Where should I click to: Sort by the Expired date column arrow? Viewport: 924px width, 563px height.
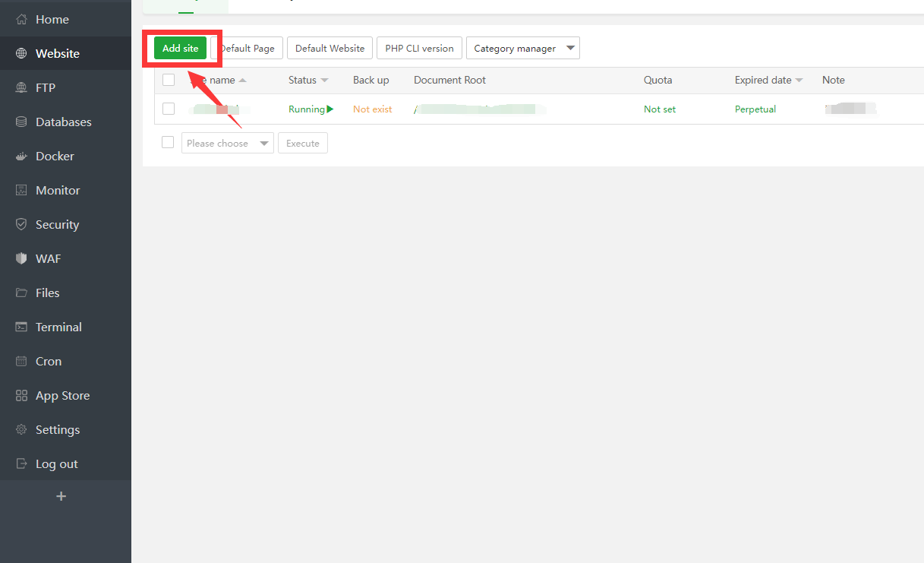(799, 81)
